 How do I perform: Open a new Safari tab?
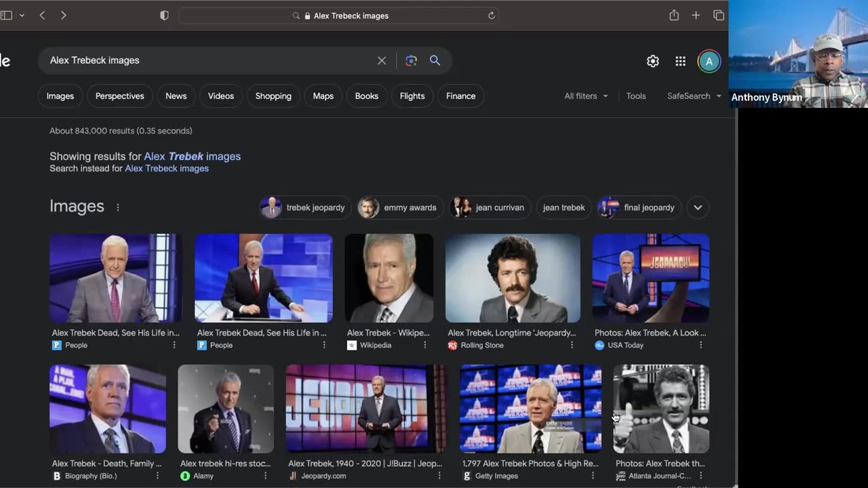pos(696,16)
